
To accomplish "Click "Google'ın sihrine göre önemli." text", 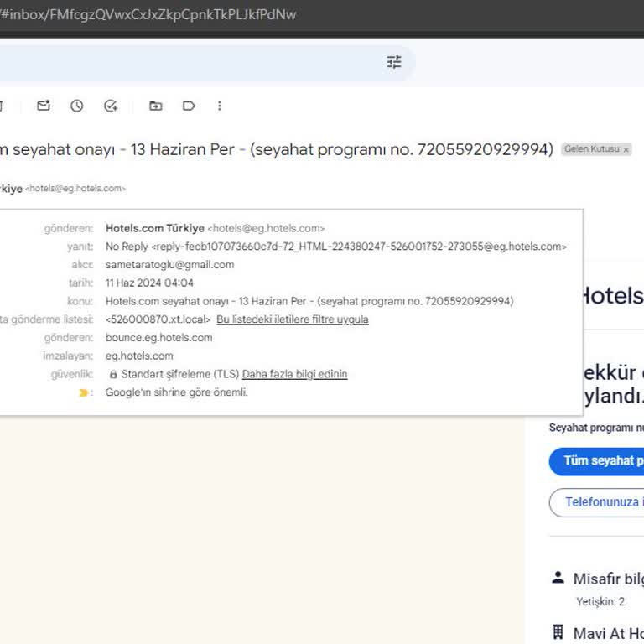I will (177, 392).
